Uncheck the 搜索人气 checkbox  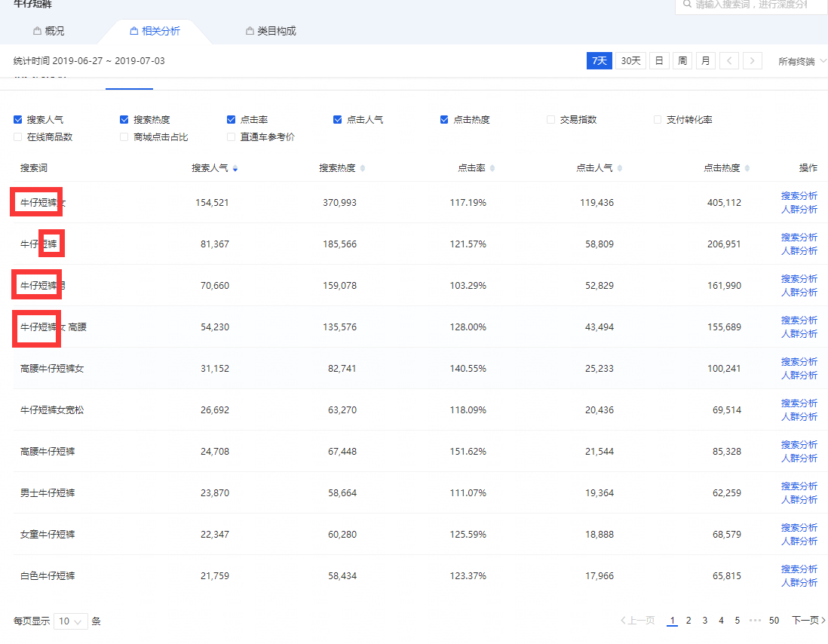18,120
